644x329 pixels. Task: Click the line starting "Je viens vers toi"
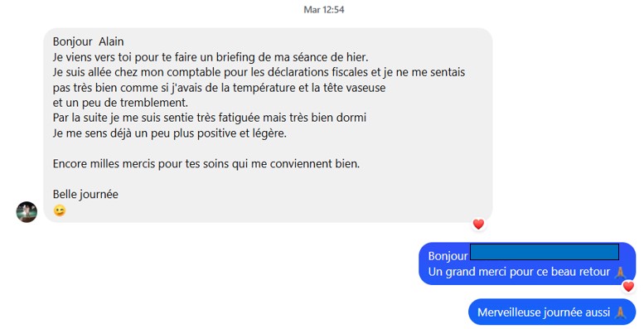click(211, 57)
